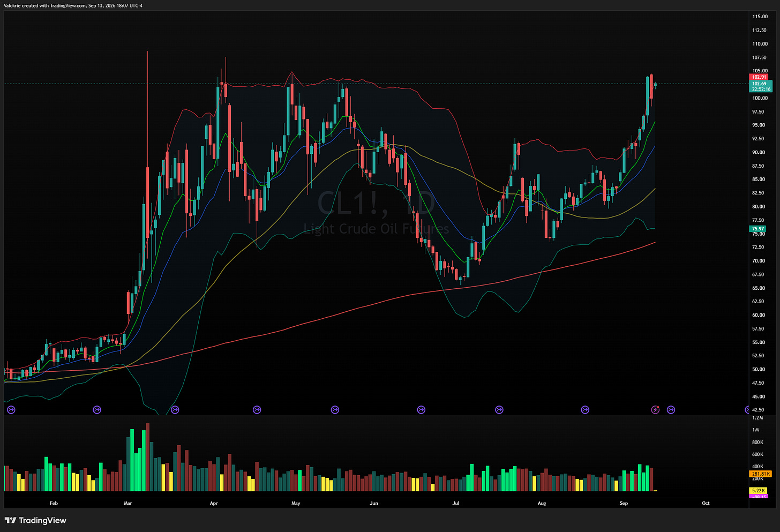Click the 100.00 level on the price scale
This screenshot has width=780, height=532.
pos(759,98)
